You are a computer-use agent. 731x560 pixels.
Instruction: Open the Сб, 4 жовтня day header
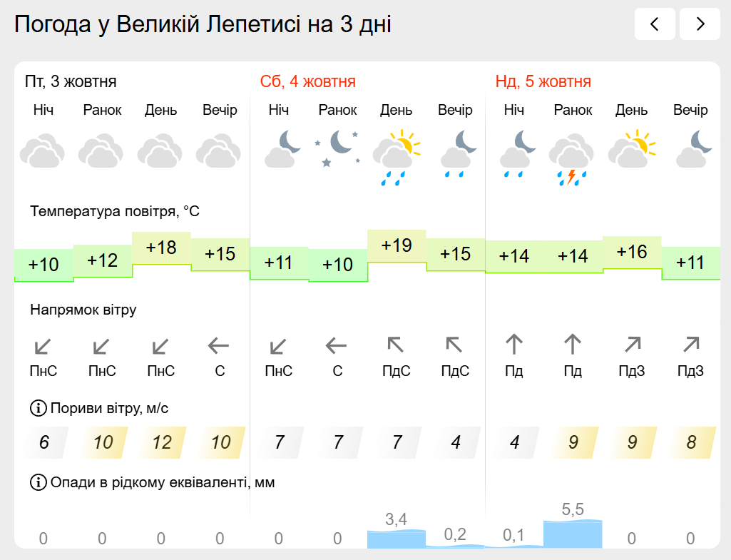point(307,81)
